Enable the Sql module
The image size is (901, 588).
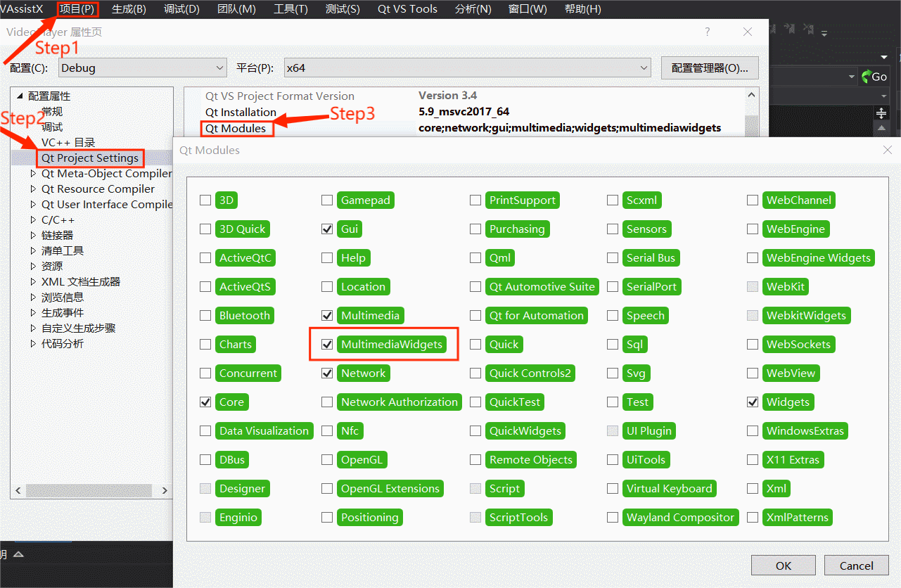pyautogui.click(x=613, y=344)
